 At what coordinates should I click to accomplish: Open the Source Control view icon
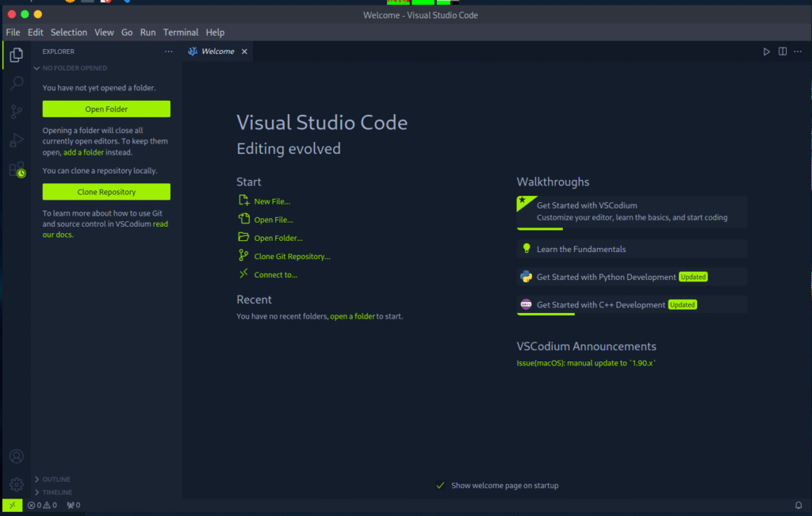16,112
